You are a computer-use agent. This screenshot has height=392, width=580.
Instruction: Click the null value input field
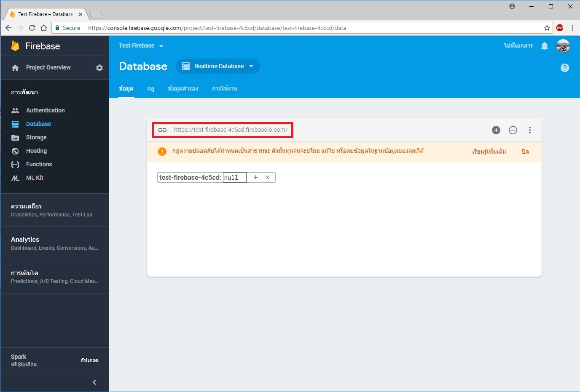point(234,177)
